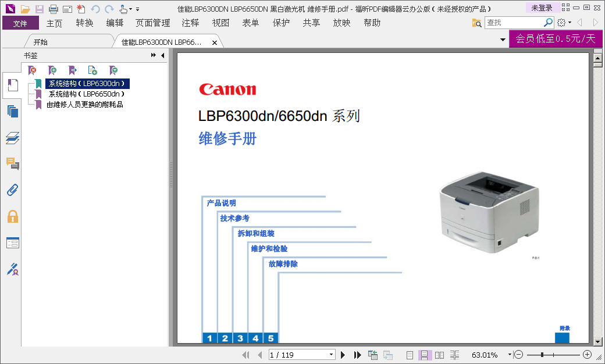The image size is (605, 364).
Task: Open the 编辑 ribbon tab
Action: (115, 23)
